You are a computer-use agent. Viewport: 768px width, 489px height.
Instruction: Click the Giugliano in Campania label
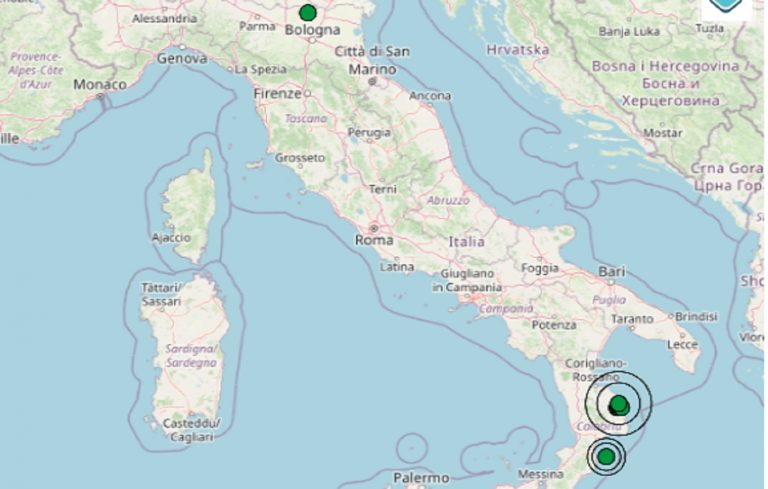tap(467, 280)
